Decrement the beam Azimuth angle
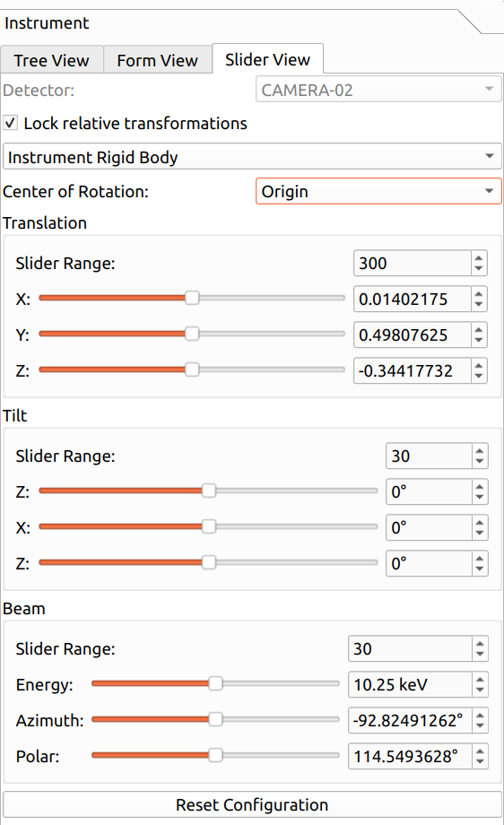The height and width of the screenshot is (825, 504). tap(479, 726)
